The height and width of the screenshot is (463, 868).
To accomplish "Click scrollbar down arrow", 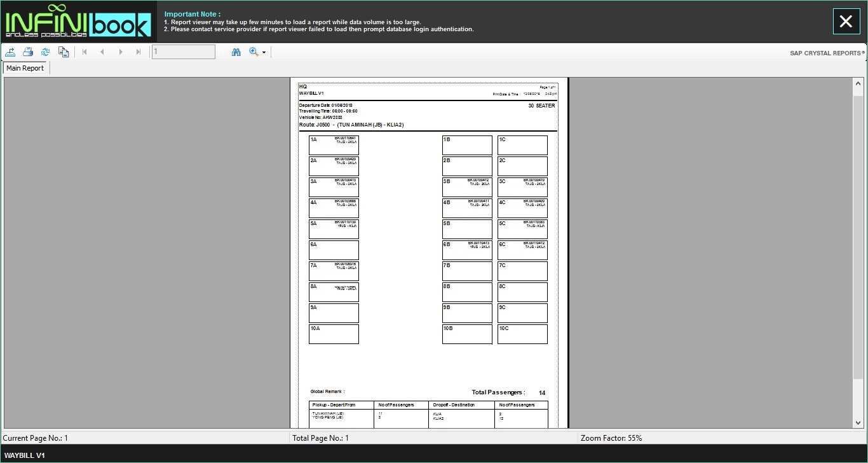I will (x=858, y=422).
